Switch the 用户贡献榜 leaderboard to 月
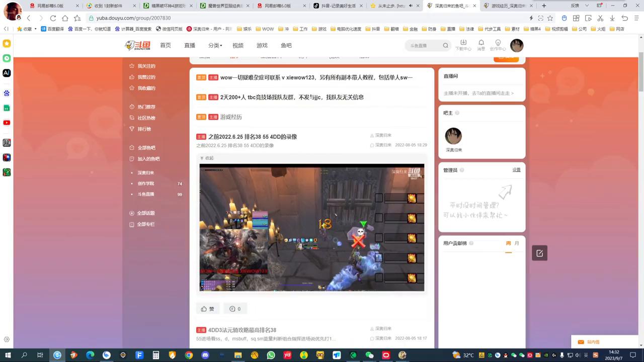The image size is (644, 362). pyautogui.click(x=516, y=243)
